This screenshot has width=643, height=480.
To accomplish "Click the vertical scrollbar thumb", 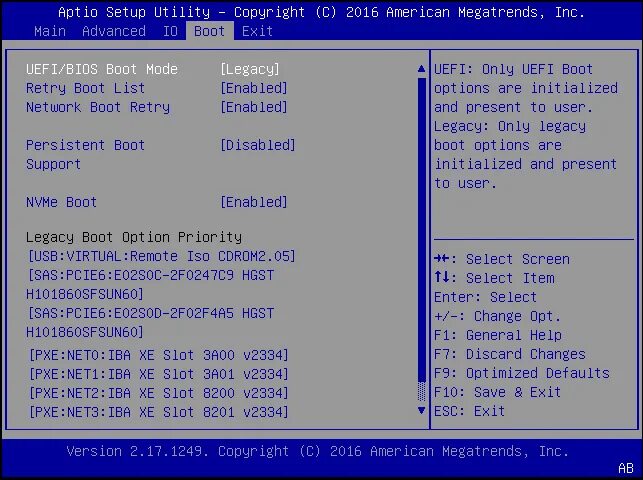I will pyautogui.click(x=421, y=230).
